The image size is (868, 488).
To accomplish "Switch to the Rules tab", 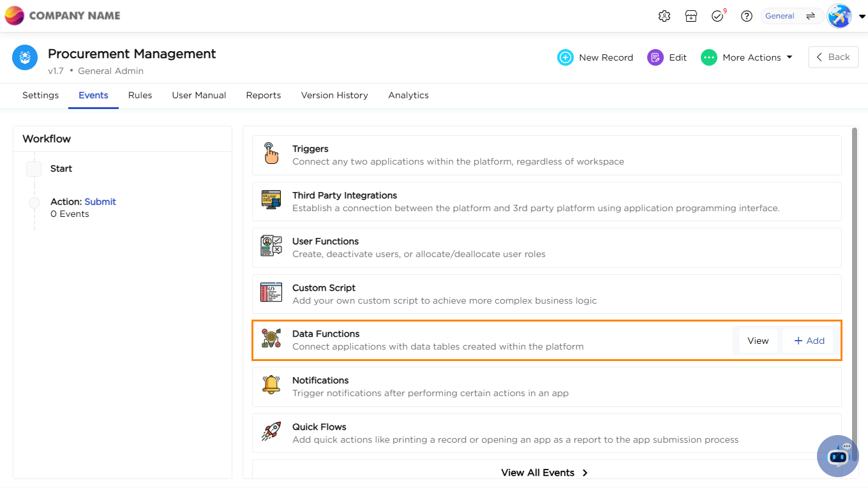I will [140, 95].
